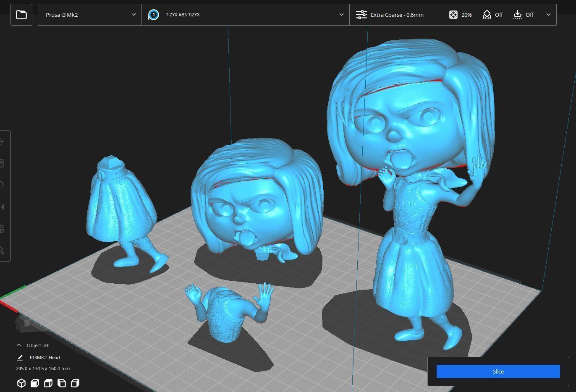Screen dimensions: 576x392
Task: Open file using the folder icon
Action: (21, 15)
